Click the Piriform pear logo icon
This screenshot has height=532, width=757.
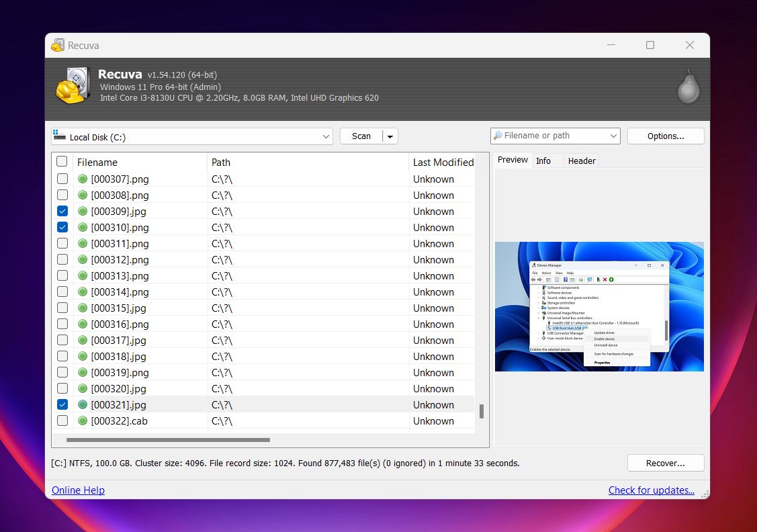(x=688, y=87)
